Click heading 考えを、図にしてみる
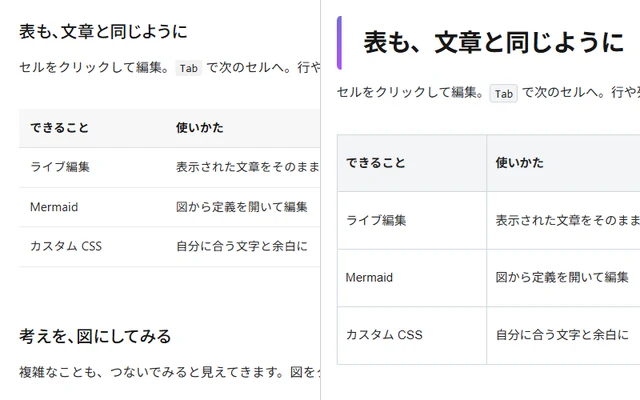Image resolution: width=640 pixels, height=400 pixels. [95, 336]
